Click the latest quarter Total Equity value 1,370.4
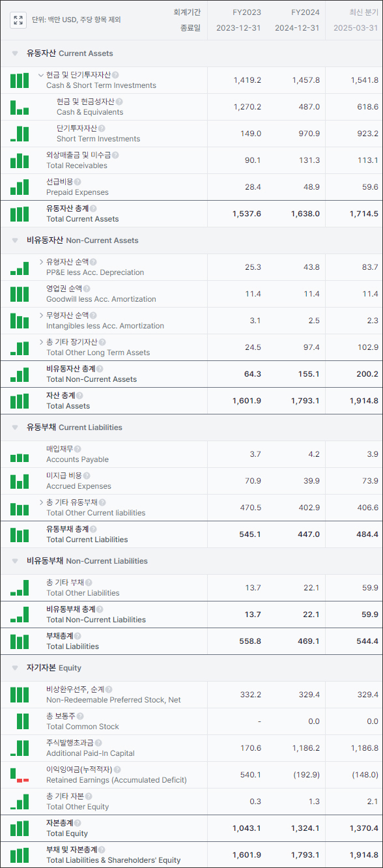Viewport: 383px width, 868px height. tap(363, 828)
